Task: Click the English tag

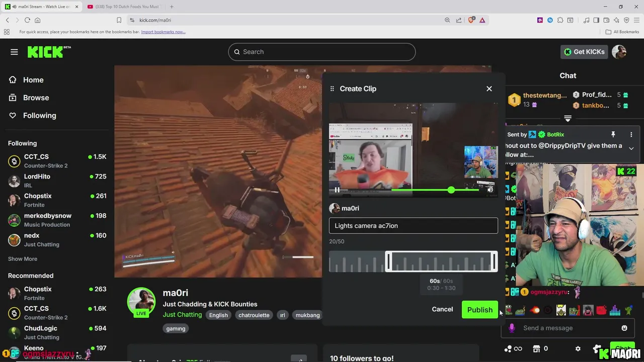Action: click(x=218, y=315)
